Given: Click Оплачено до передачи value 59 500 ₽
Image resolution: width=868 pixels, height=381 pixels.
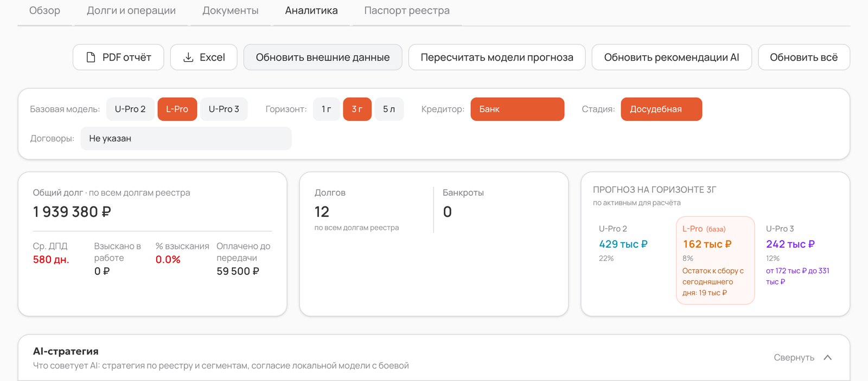Looking at the screenshot, I should click(238, 271).
